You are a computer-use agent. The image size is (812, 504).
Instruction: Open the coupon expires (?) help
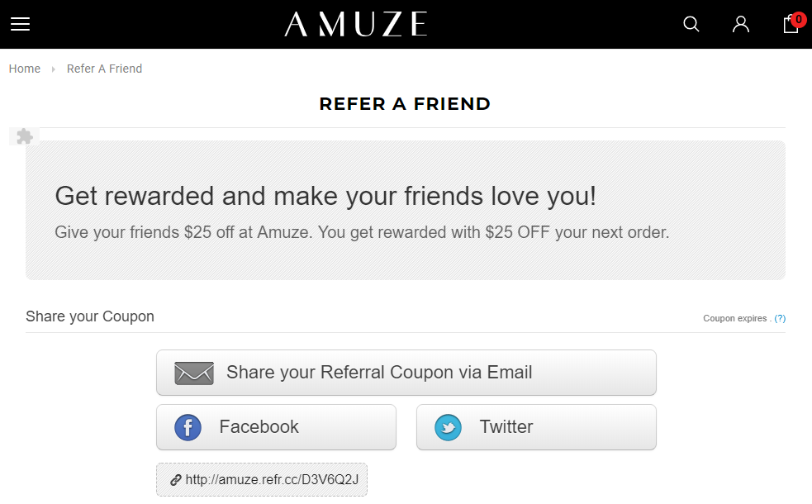[780, 319]
